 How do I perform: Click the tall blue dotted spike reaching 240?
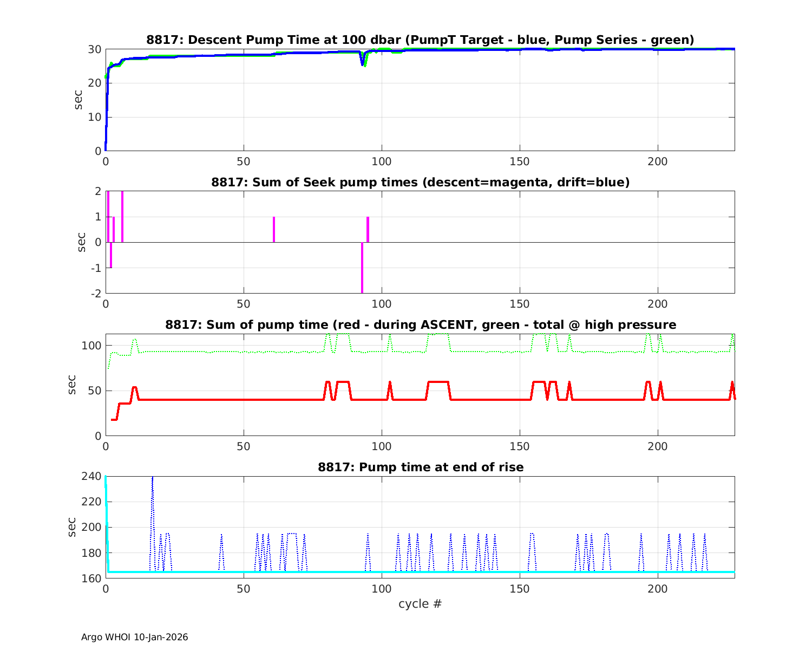point(153,487)
